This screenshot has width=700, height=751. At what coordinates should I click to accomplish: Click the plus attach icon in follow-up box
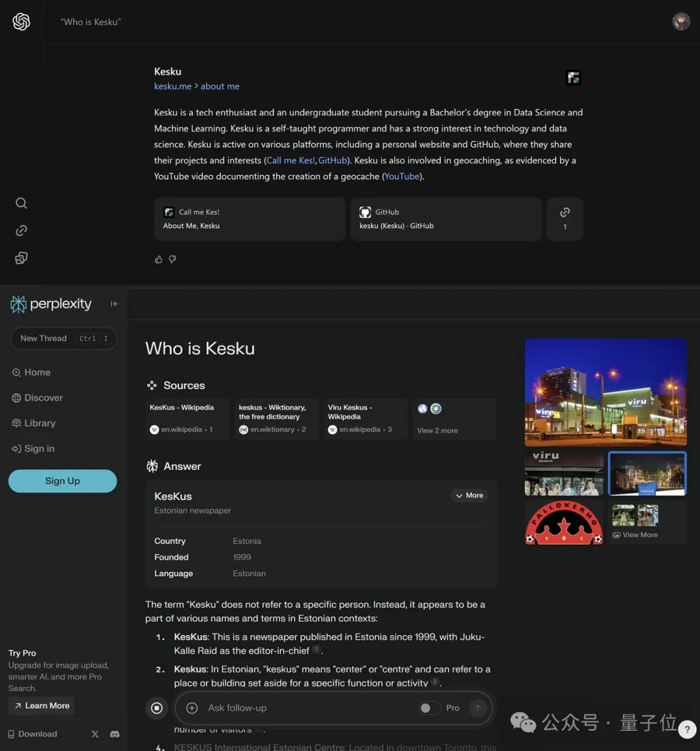pyautogui.click(x=192, y=708)
